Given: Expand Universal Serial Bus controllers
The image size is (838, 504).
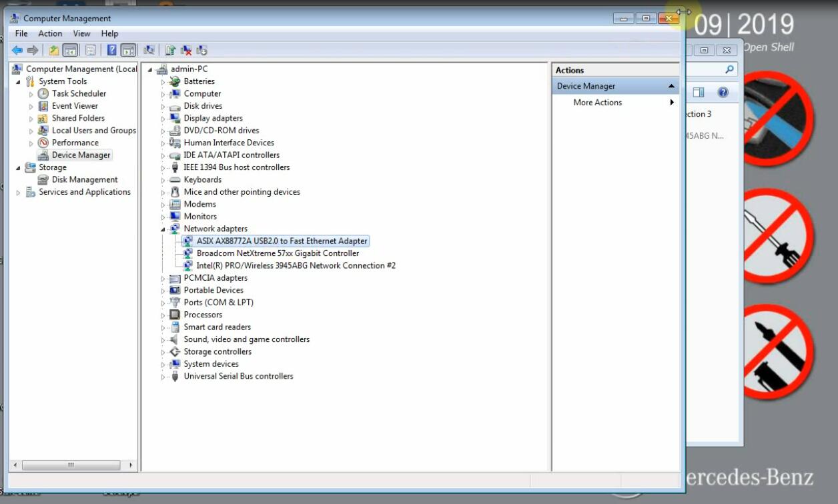Looking at the screenshot, I should pos(163,377).
